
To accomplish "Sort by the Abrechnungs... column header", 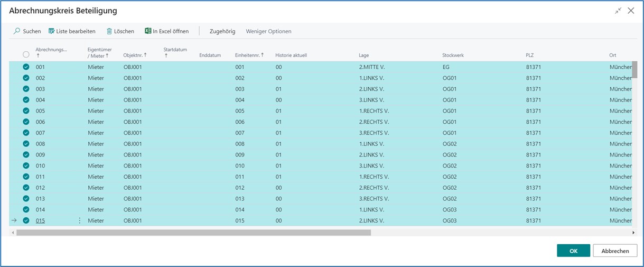I will [51, 50].
